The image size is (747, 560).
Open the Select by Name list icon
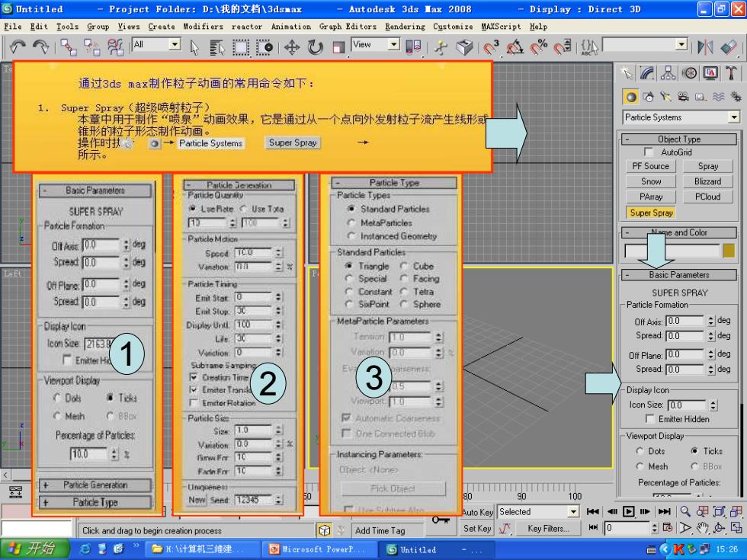[216, 47]
